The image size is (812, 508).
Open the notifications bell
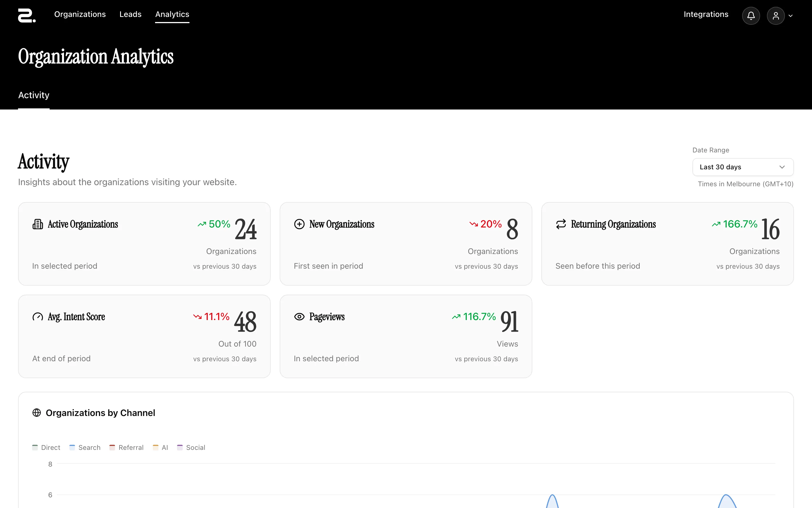point(751,16)
